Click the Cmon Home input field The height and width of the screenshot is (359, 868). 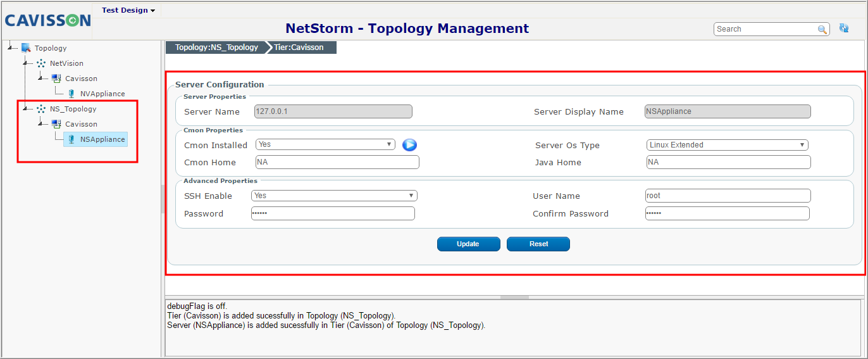click(x=337, y=162)
